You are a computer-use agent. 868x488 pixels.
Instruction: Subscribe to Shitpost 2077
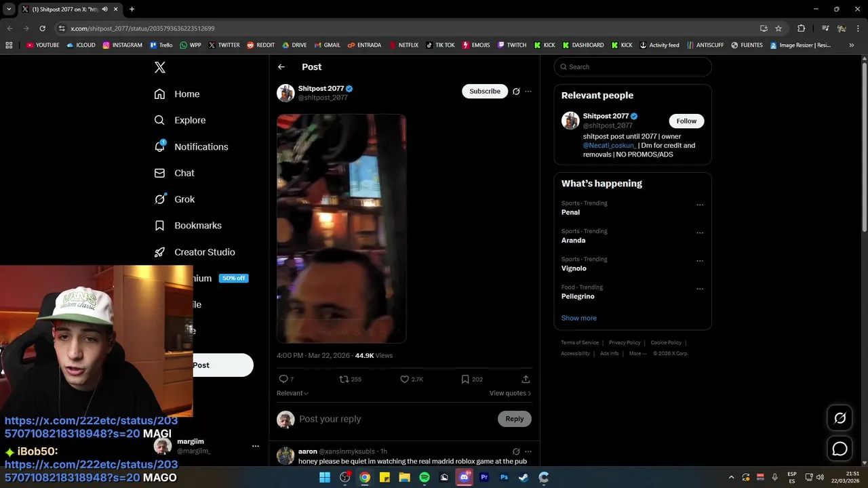point(485,91)
